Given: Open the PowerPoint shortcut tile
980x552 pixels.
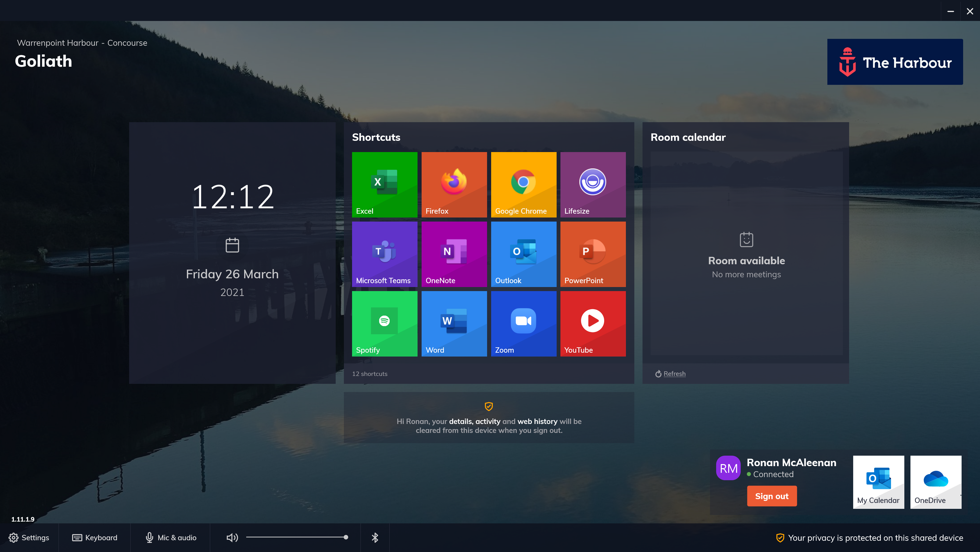Looking at the screenshot, I should pyautogui.click(x=593, y=254).
